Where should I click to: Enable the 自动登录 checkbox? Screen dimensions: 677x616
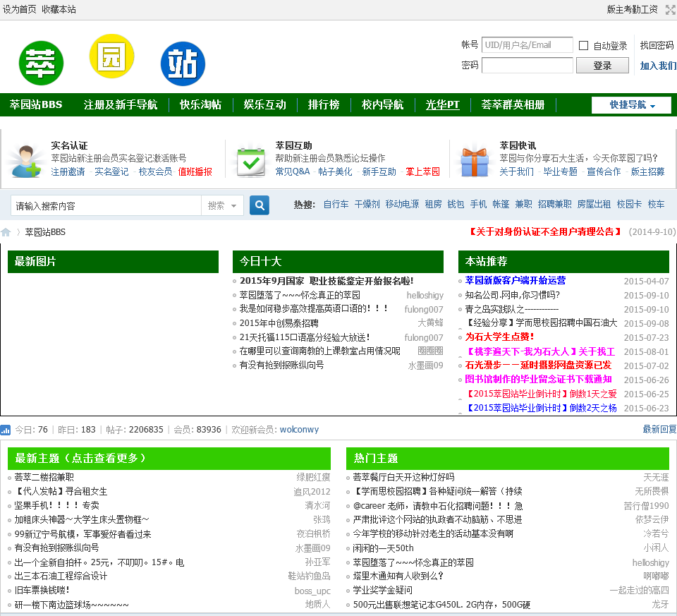583,45
